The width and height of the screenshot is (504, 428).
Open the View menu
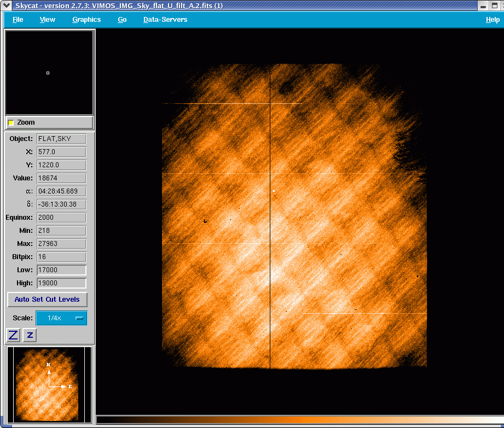pyautogui.click(x=47, y=20)
